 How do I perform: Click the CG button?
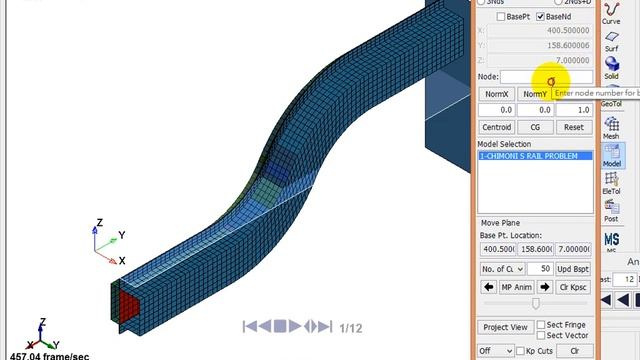535,127
